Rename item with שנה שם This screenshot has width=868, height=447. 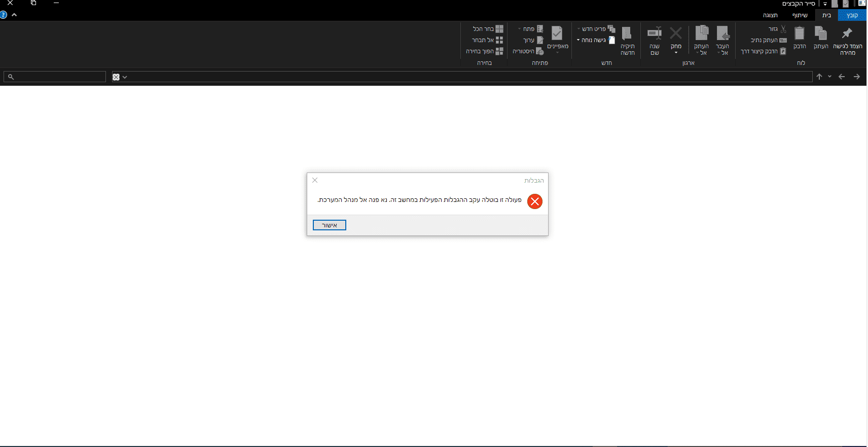pos(655,40)
